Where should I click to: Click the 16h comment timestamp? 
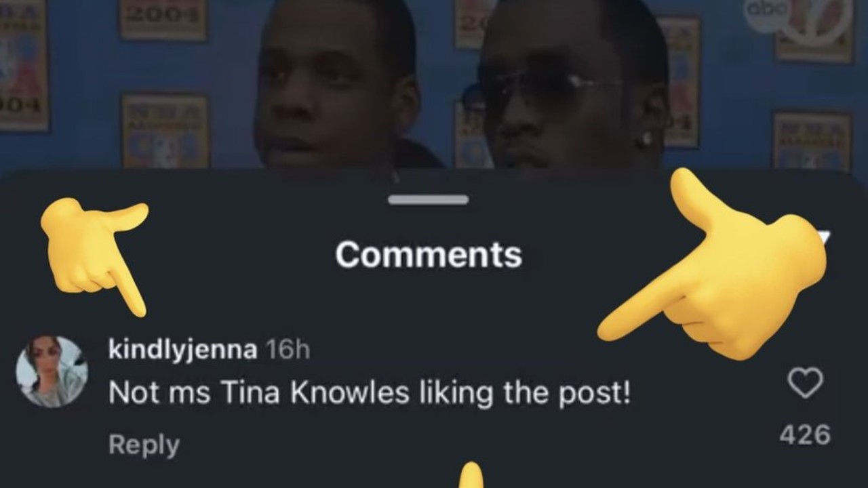click(288, 350)
